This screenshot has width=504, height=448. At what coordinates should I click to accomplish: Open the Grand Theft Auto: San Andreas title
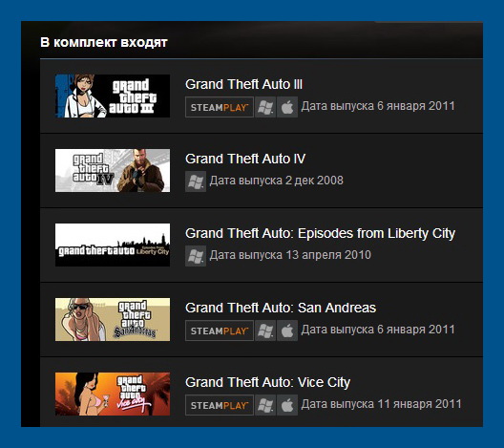281,308
